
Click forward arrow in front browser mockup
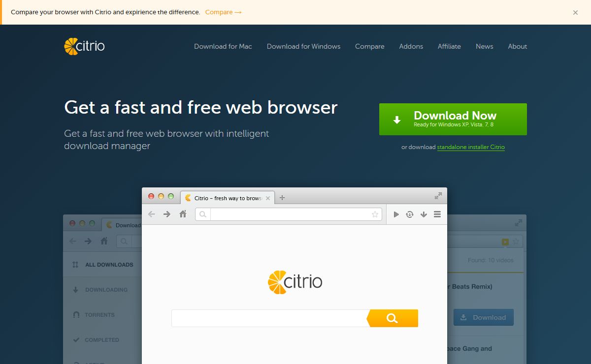point(167,214)
